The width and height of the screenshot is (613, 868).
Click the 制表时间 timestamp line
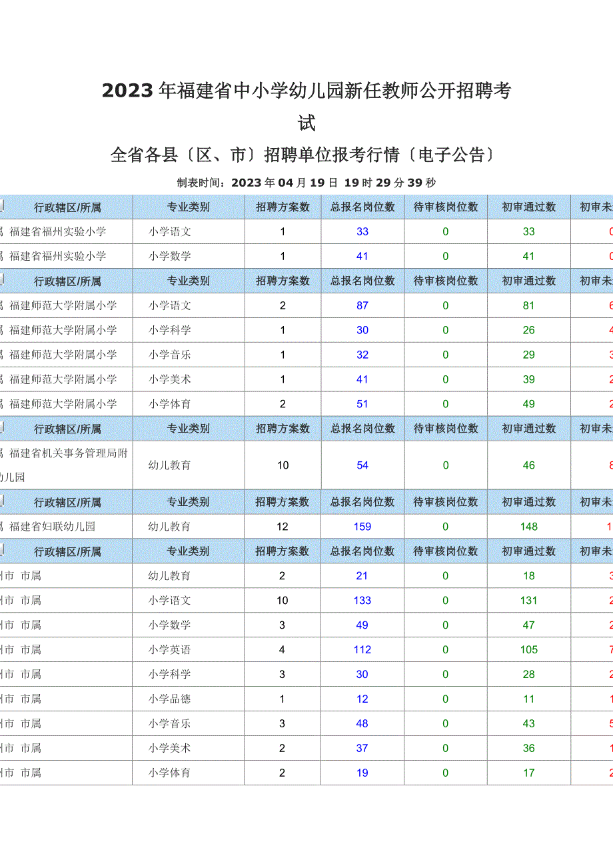pyautogui.click(x=306, y=183)
